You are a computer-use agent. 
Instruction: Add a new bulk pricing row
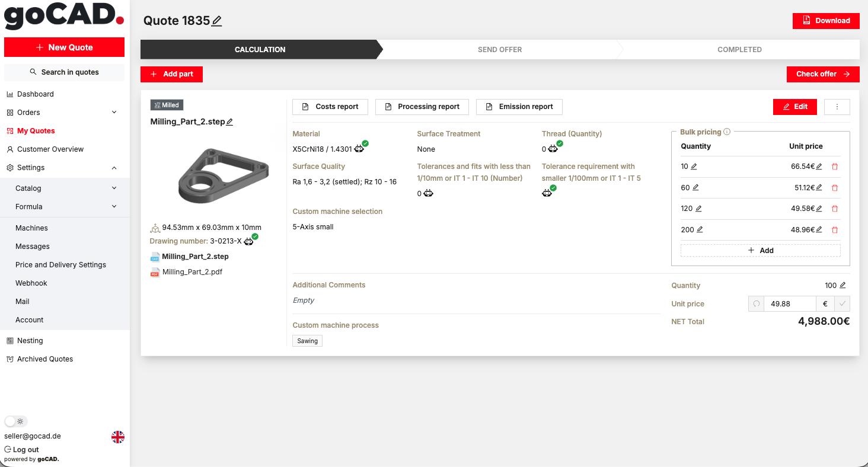pos(761,251)
